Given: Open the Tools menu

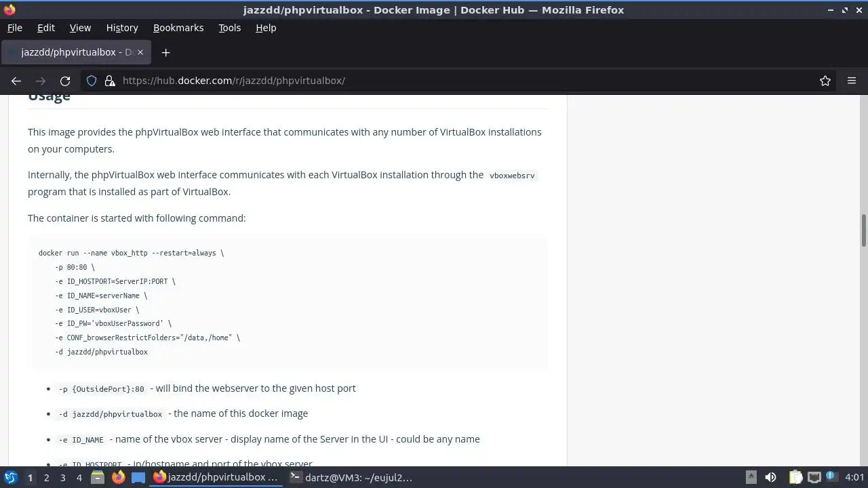Looking at the screenshot, I should (x=229, y=28).
